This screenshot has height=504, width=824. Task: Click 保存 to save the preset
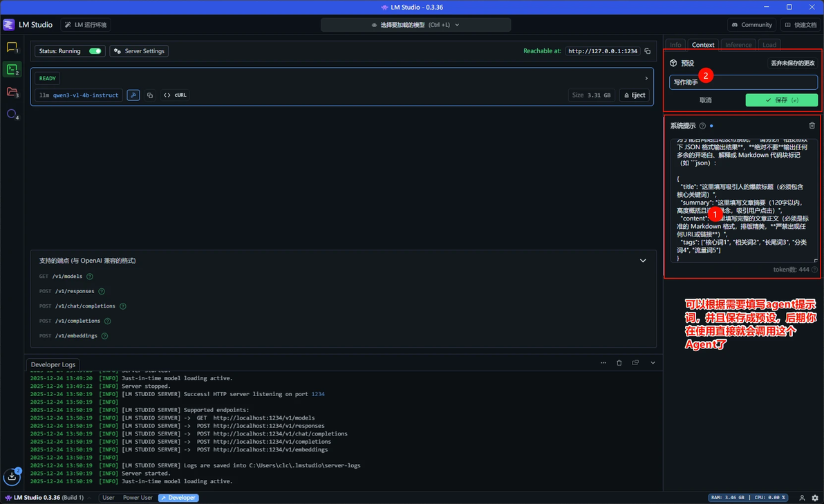coord(781,100)
